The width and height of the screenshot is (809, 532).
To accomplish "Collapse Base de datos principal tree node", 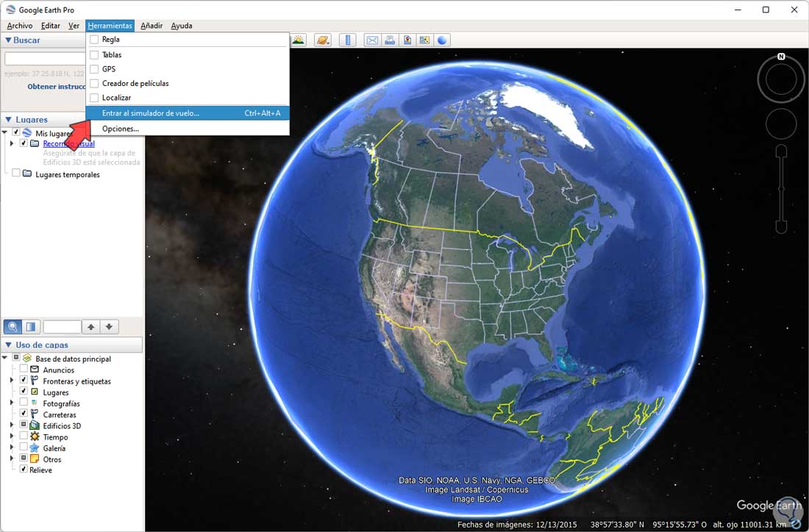I will 5,359.
